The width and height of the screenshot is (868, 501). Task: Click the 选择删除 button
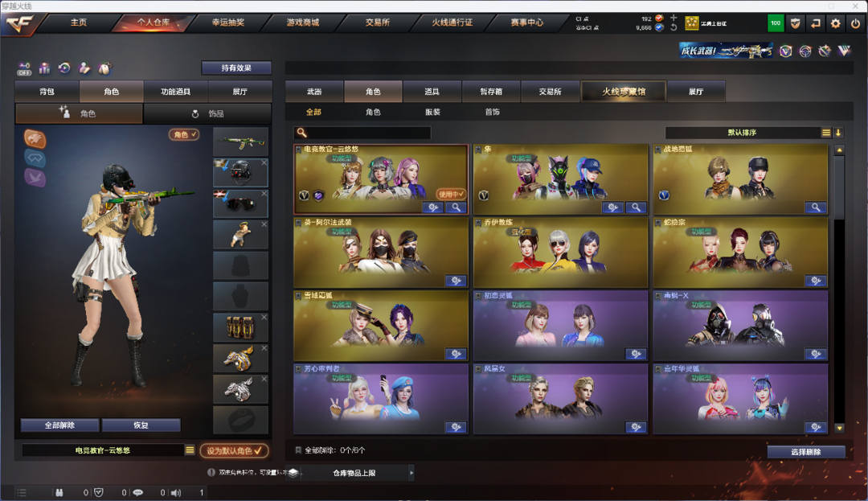(x=806, y=452)
